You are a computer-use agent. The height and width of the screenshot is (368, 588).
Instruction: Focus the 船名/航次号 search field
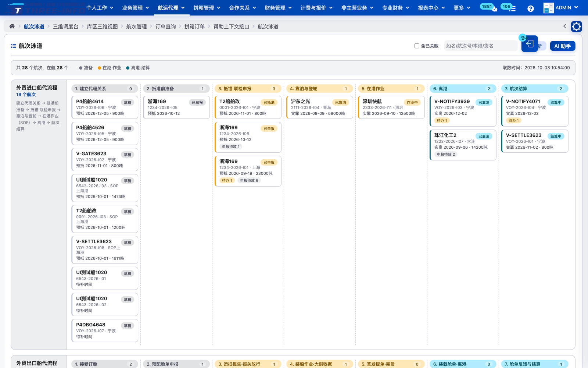tap(480, 46)
